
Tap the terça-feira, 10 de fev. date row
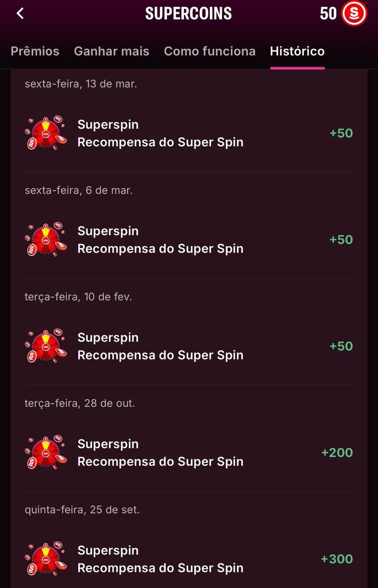pos(78,296)
